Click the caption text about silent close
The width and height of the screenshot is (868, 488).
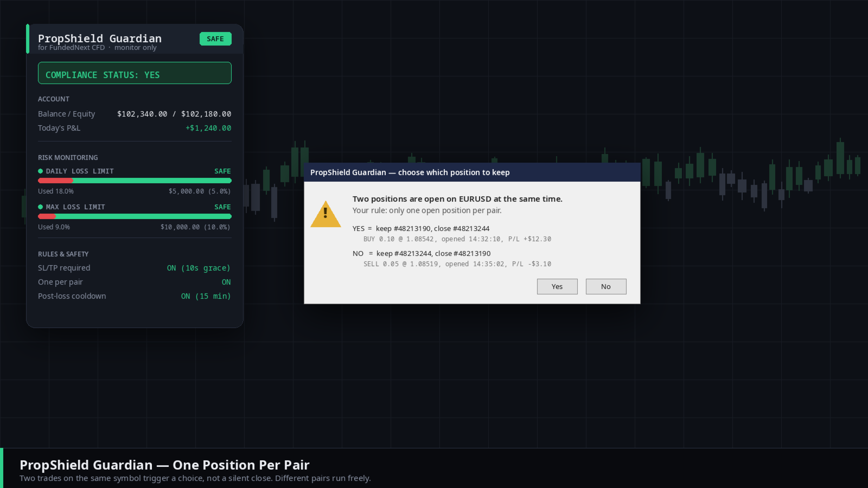(x=195, y=478)
